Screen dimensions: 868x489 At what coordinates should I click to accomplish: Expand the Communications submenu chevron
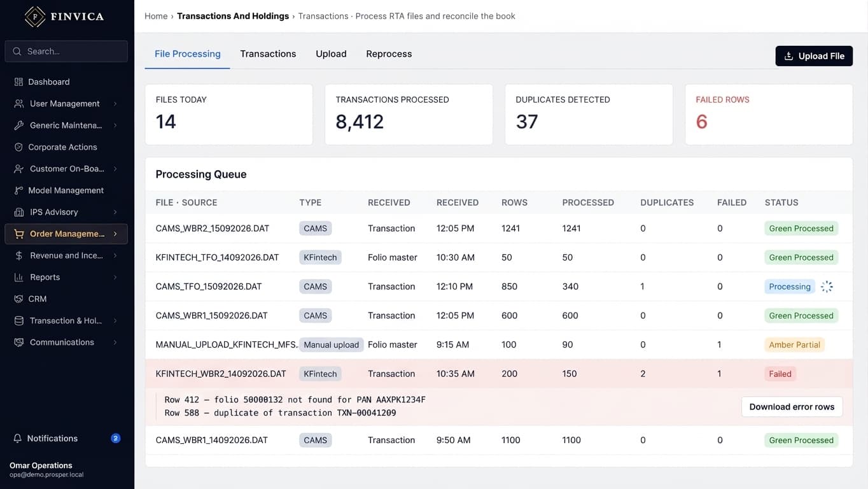point(115,342)
